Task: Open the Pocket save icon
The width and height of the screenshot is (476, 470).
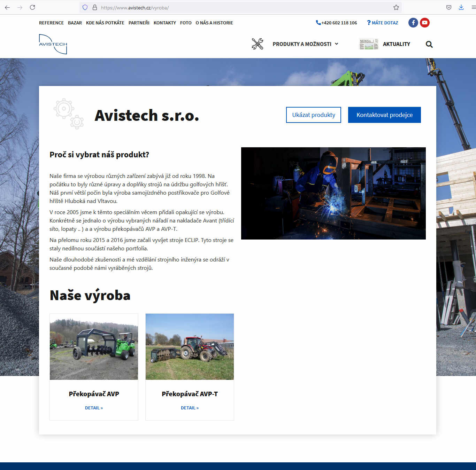Action: (x=449, y=7)
